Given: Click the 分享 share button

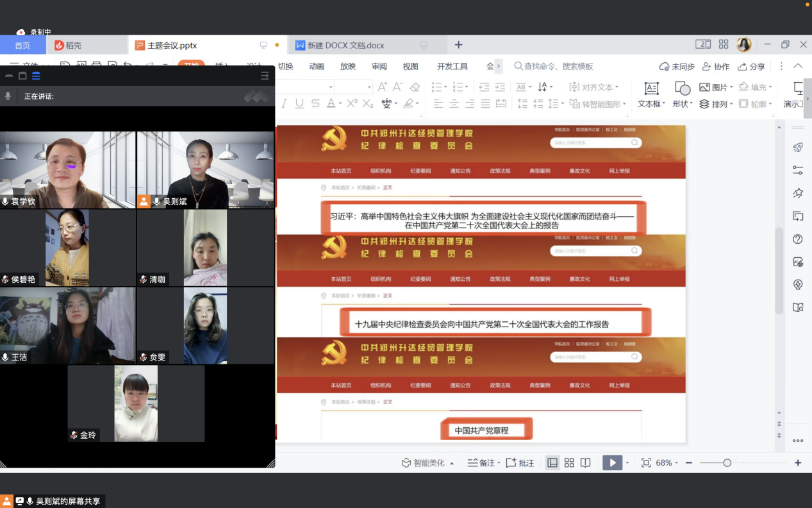Looking at the screenshot, I should [x=751, y=67].
